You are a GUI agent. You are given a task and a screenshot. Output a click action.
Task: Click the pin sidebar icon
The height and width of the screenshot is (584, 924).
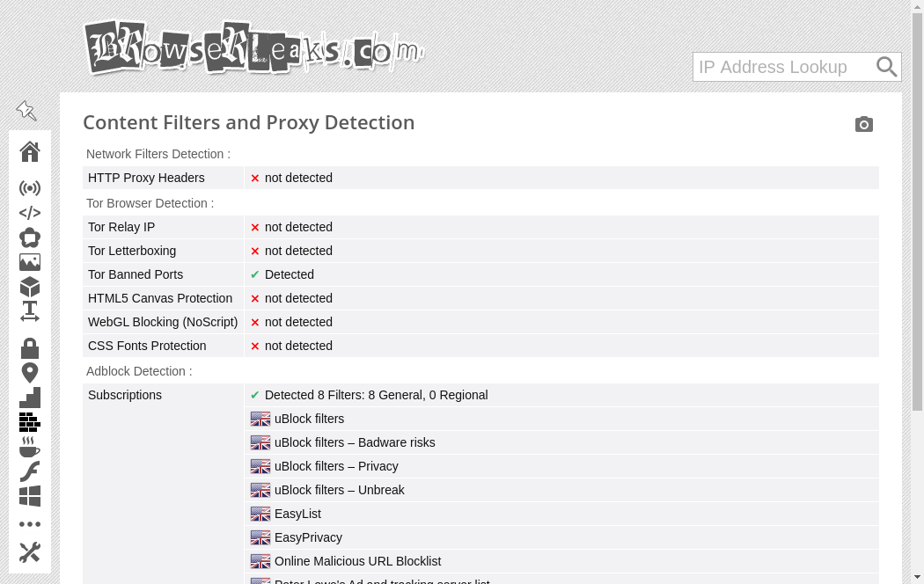[26, 111]
